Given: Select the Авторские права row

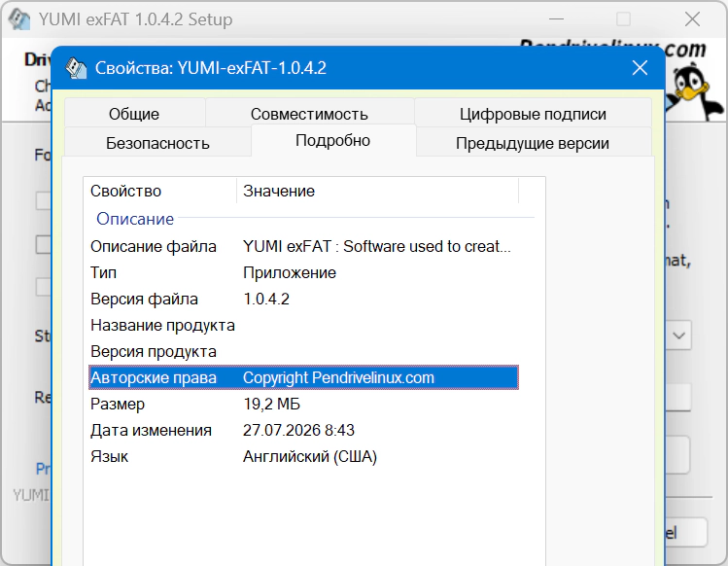Looking at the screenshot, I should tap(303, 377).
